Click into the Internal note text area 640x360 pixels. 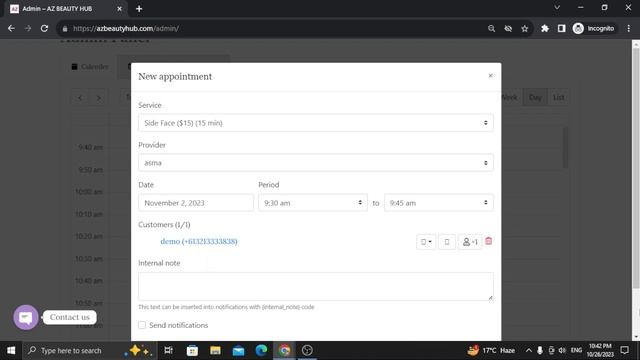316,286
